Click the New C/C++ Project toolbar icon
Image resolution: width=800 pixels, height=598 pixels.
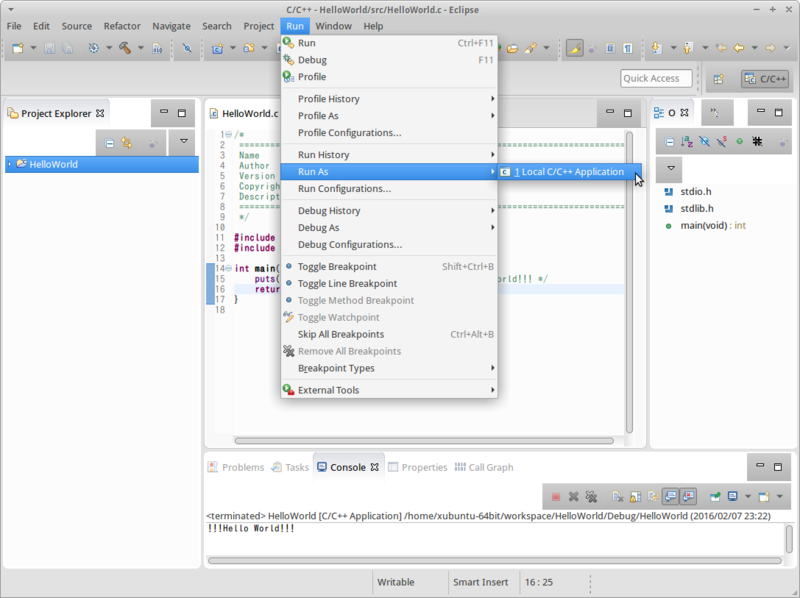pos(217,48)
